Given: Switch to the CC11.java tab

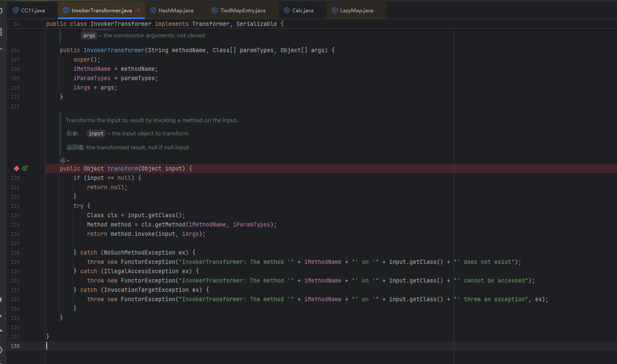Looking at the screenshot, I should (x=33, y=10).
